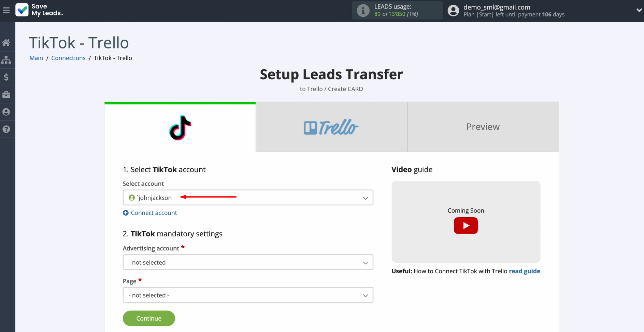Open the connections sitemap sidebar icon
This screenshot has width=644, height=332.
(x=6, y=60)
